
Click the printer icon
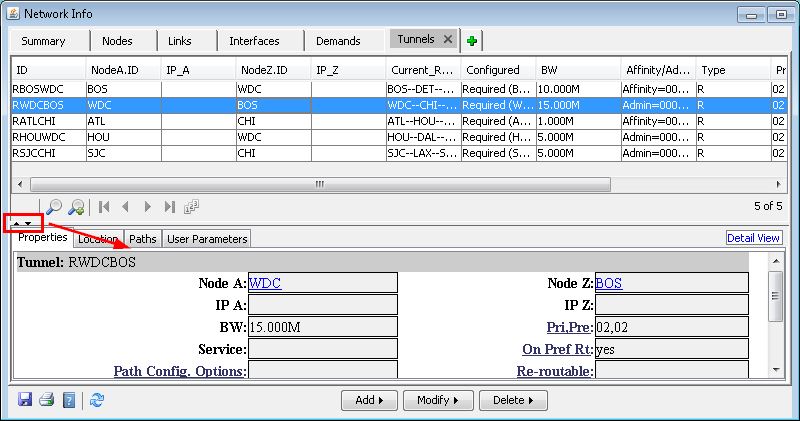coord(46,400)
